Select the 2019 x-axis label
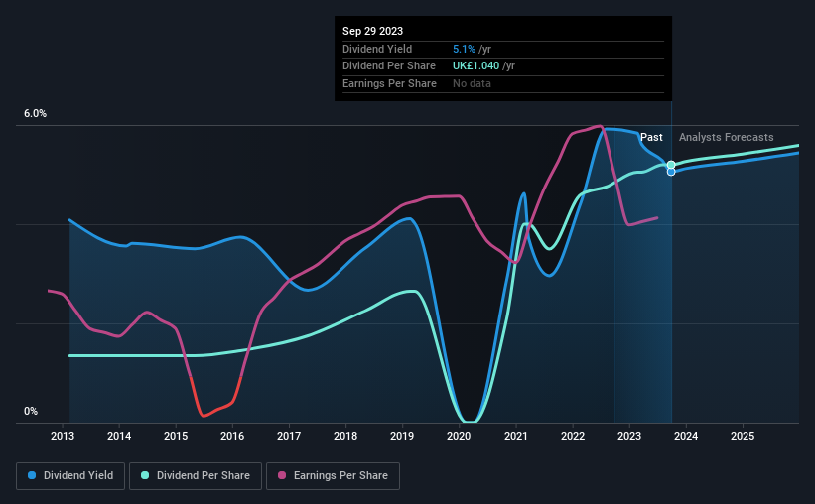This screenshot has height=504, width=815. [402, 436]
